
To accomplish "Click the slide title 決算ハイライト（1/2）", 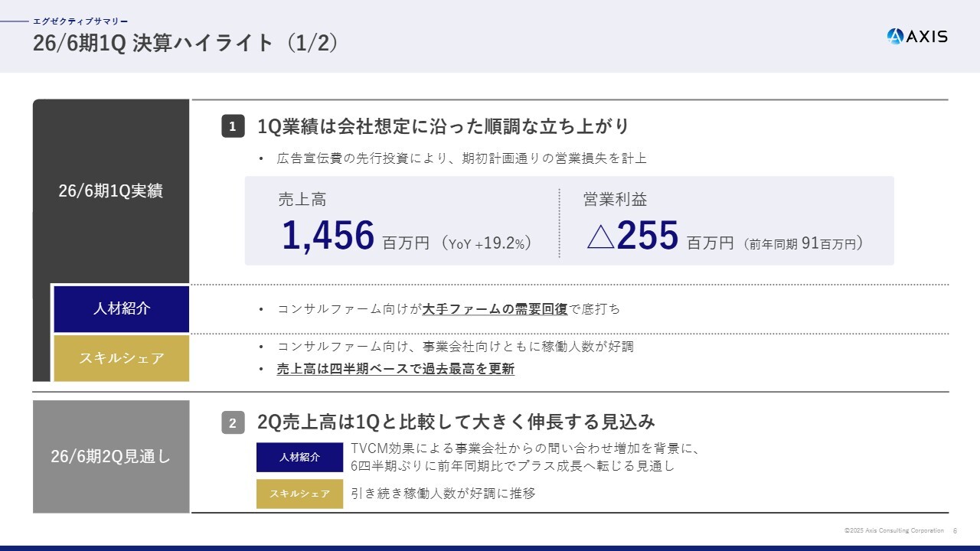I will click(x=185, y=43).
